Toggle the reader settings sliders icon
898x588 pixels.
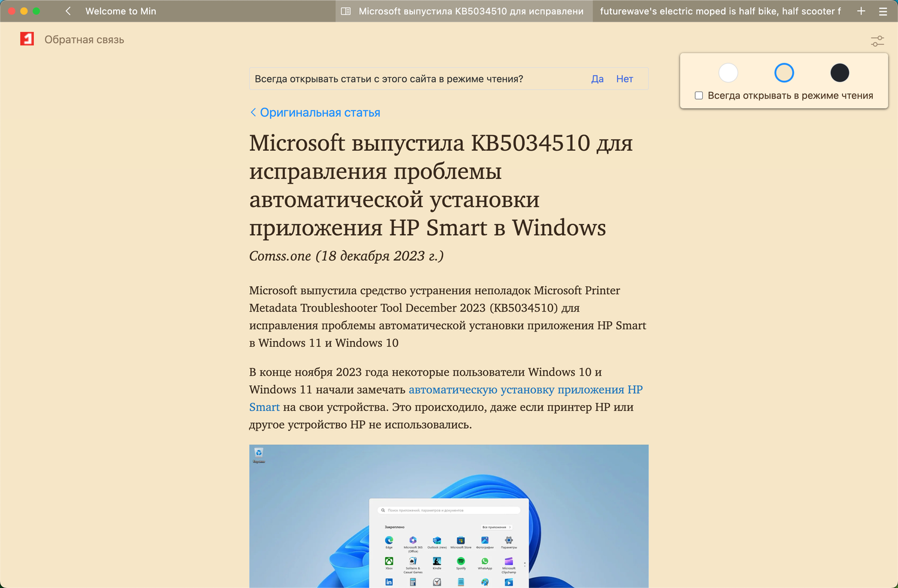click(x=877, y=41)
